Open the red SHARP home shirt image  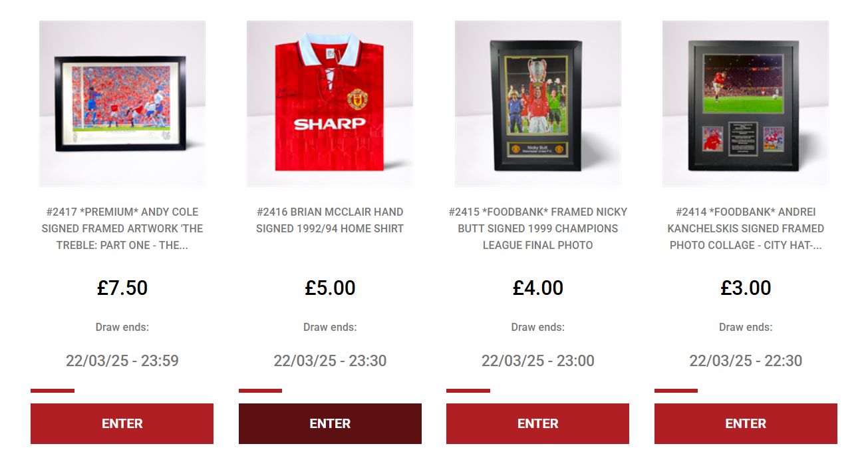(x=330, y=104)
